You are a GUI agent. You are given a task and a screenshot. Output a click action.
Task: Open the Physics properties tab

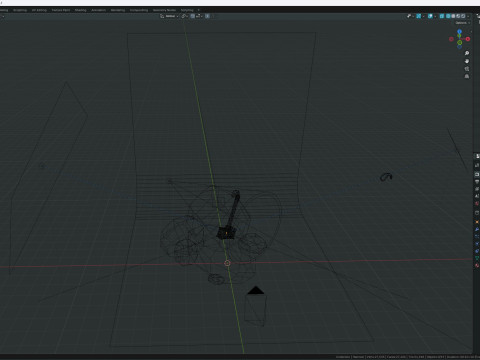(477, 244)
